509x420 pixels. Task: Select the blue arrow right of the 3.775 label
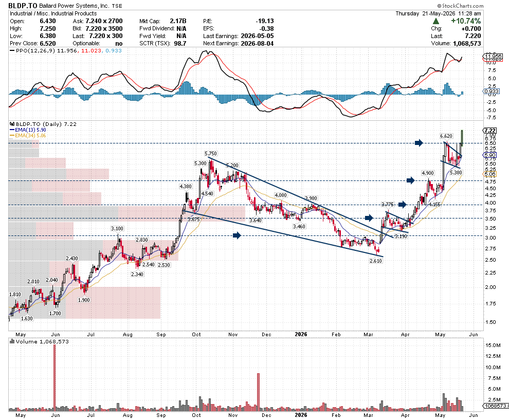[403, 205]
